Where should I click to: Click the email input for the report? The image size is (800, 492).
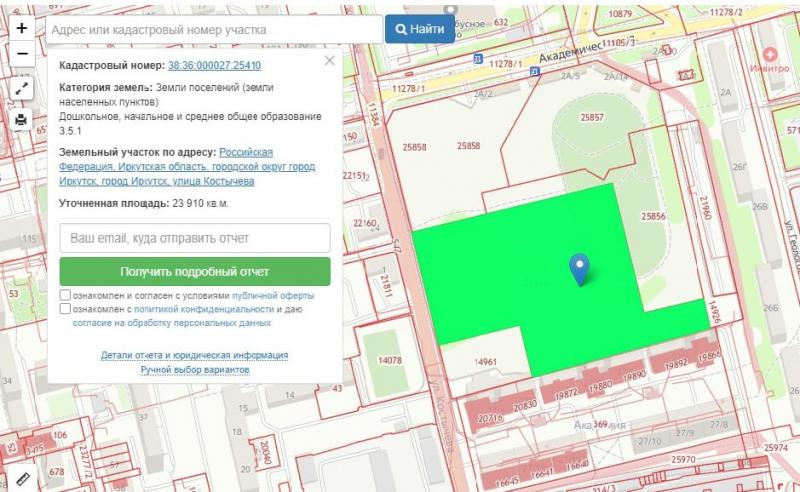tap(195, 239)
